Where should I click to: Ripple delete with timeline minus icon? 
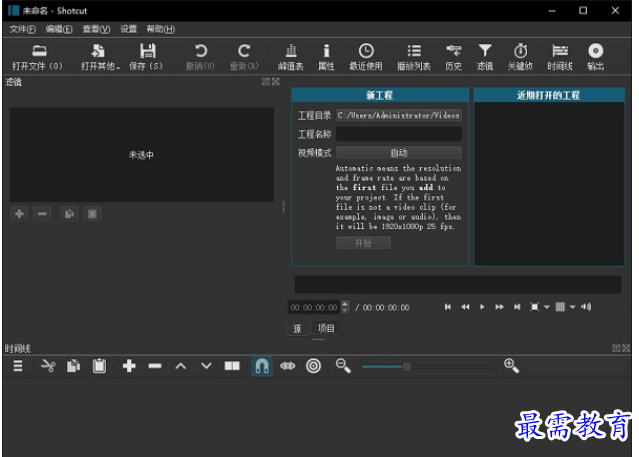[x=155, y=366]
